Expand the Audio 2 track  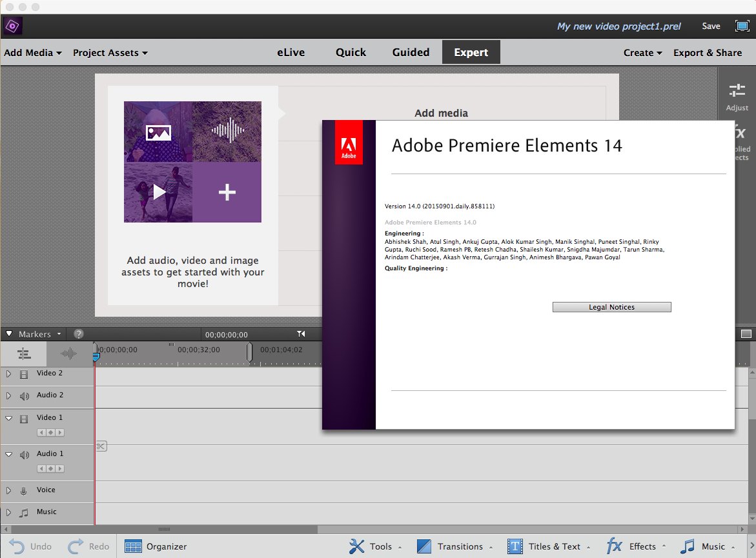click(x=8, y=395)
